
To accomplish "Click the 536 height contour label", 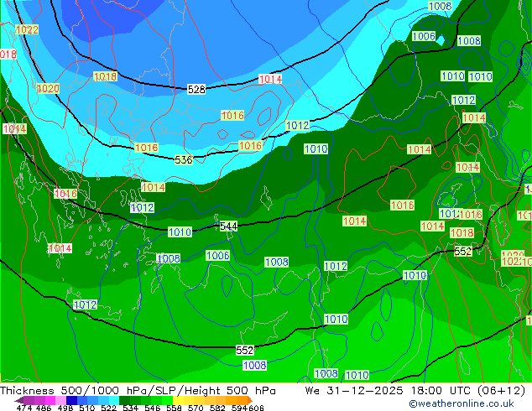I will click(x=184, y=159).
